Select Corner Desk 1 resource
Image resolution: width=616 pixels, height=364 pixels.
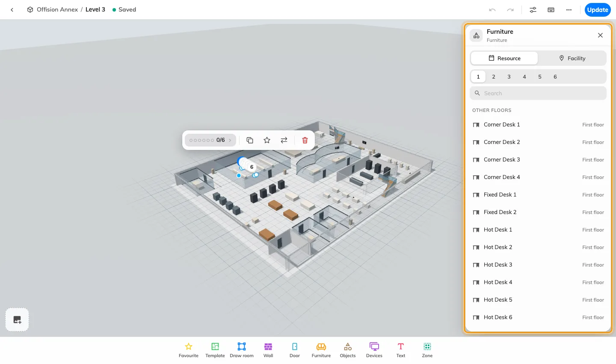click(x=538, y=125)
